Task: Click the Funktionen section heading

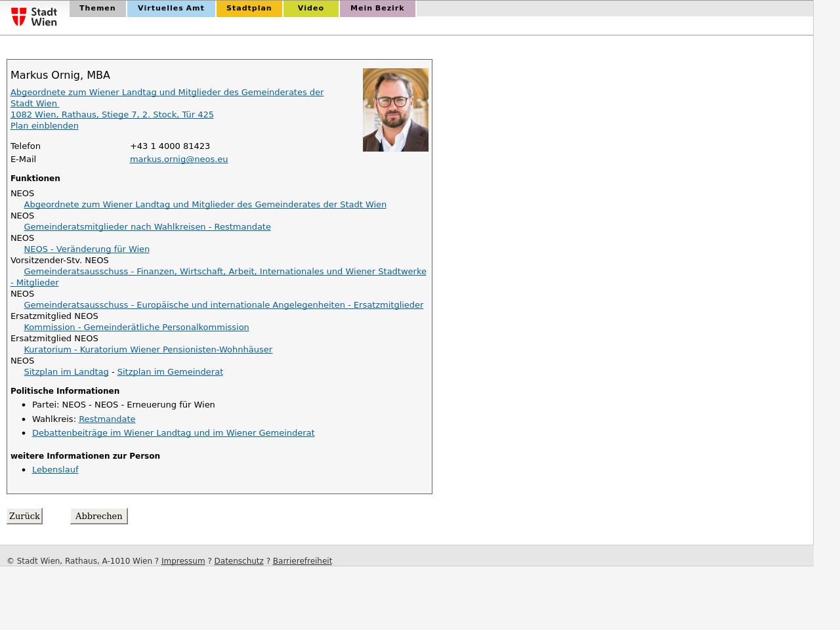Action: (x=35, y=178)
